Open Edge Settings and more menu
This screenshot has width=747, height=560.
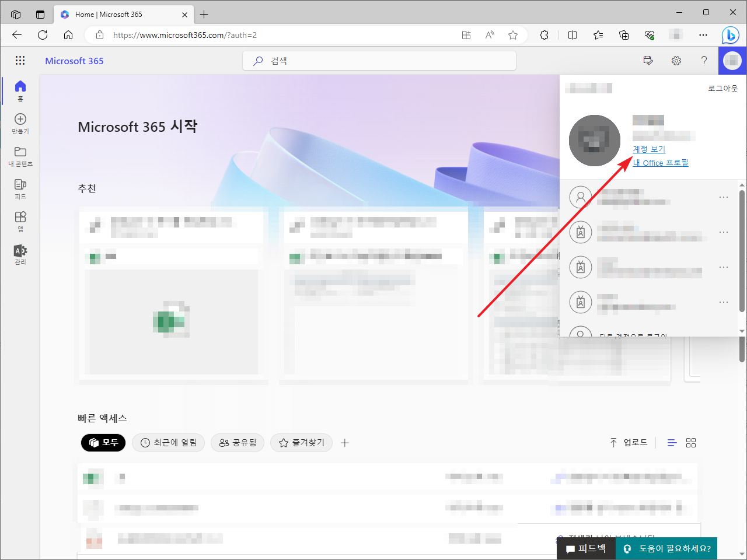pyautogui.click(x=703, y=35)
